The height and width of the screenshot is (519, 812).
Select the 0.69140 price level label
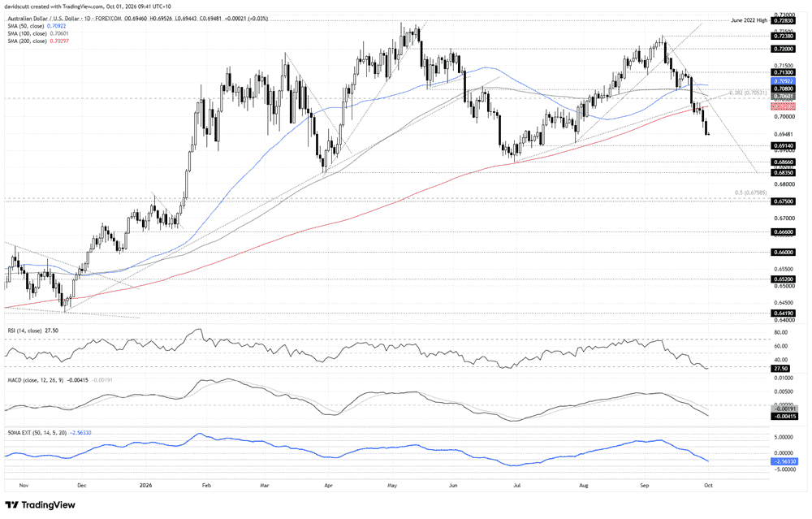coord(783,146)
